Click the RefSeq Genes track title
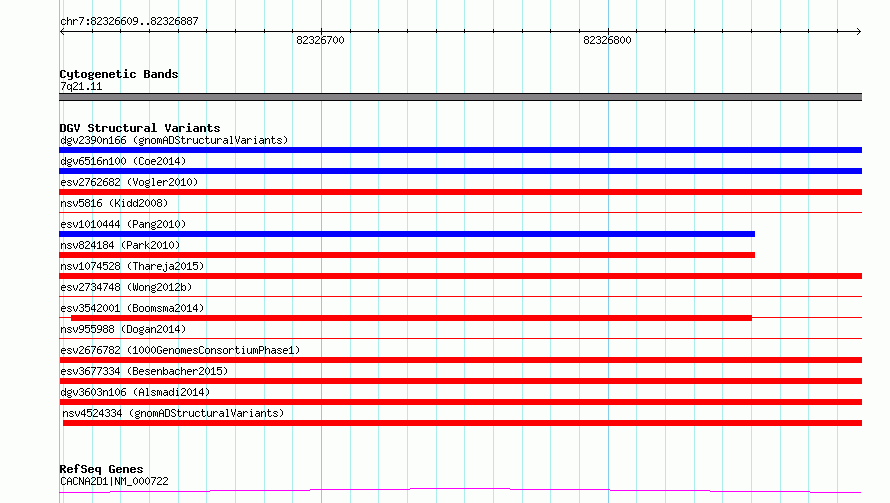The height and width of the screenshot is (503, 890). point(102,469)
